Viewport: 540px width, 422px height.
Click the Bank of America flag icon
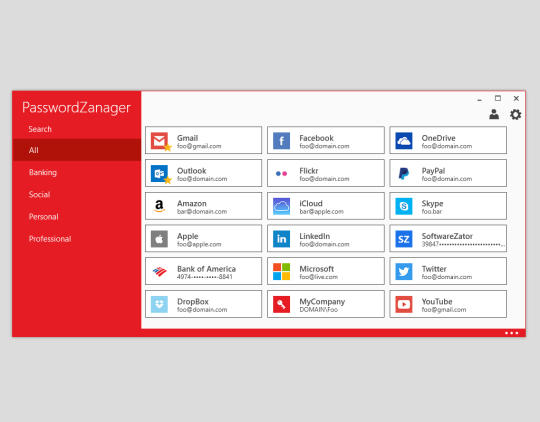(159, 271)
